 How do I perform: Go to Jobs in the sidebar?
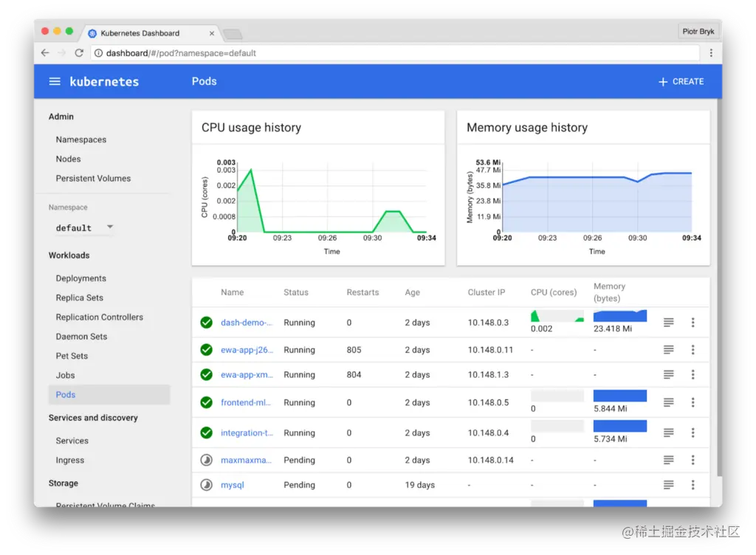[x=65, y=375]
